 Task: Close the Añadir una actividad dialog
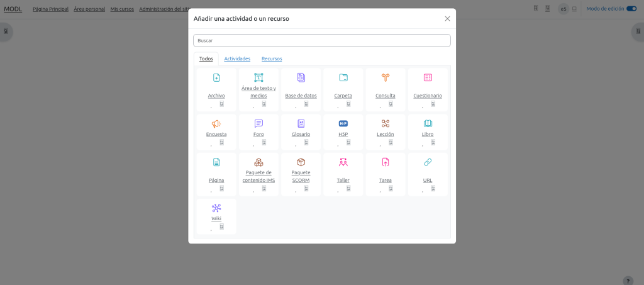coord(447,19)
